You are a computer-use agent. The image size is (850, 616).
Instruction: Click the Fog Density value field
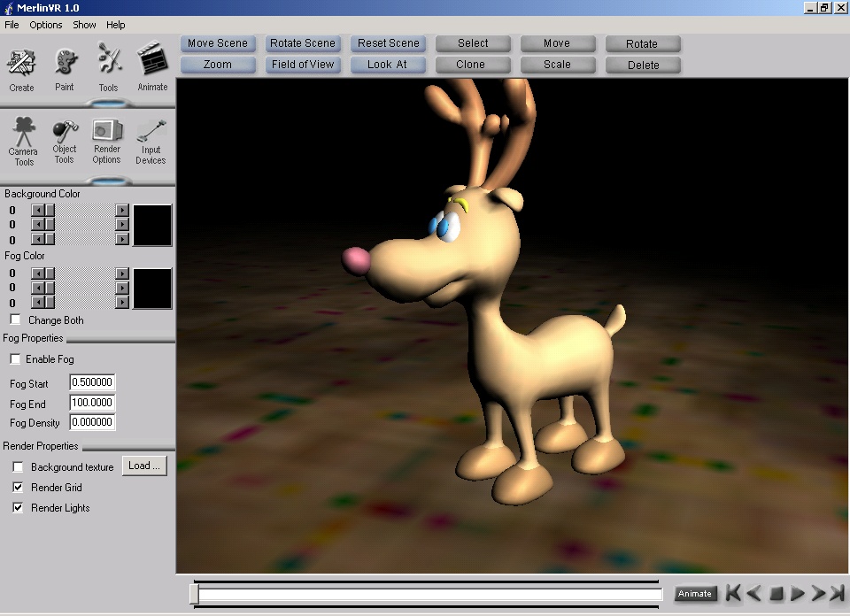[92, 422]
